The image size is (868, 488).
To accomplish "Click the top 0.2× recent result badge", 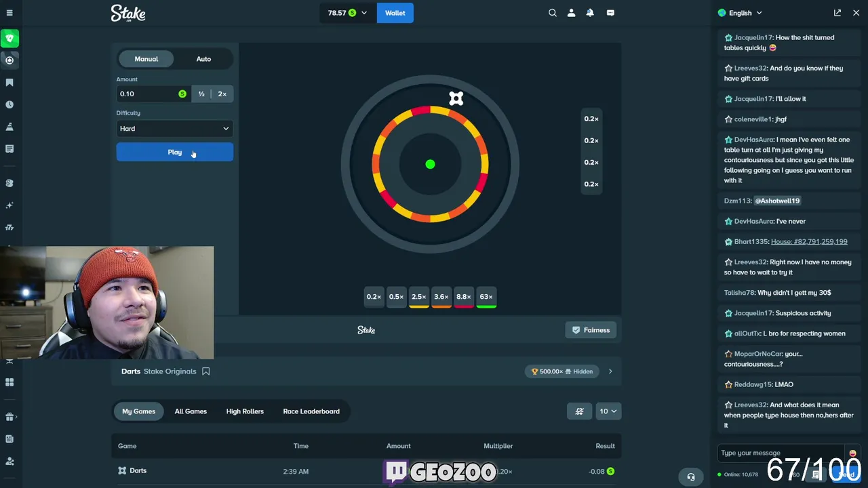I will tap(591, 119).
